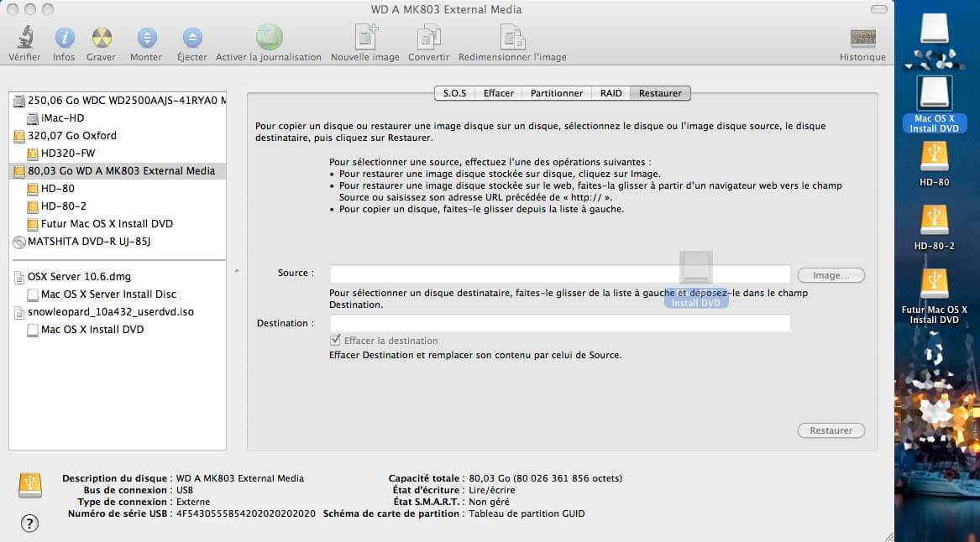980x542 pixels.
Task: Click the Restaurer button at bottom
Action: 831,430
